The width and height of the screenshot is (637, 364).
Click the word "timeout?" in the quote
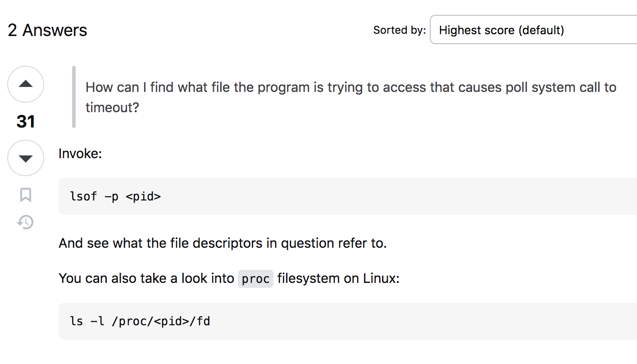pos(112,107)
